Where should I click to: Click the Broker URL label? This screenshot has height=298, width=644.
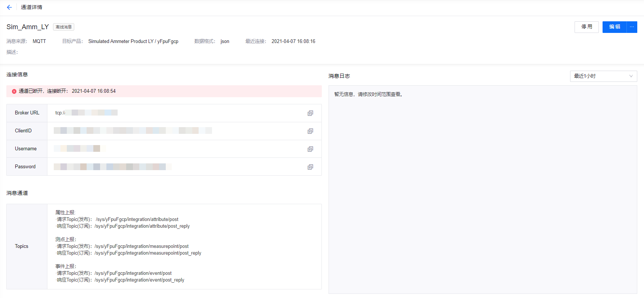coord(27,113)
